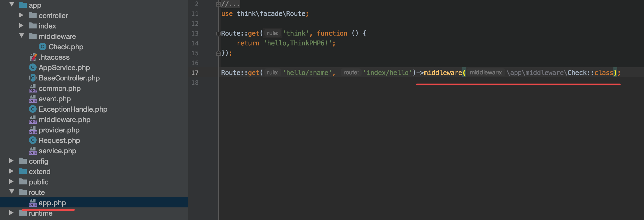Click the Check.php class file icon
Image resolution: width=644 pixels, height=220 pixels.
[x=42, y=47]
